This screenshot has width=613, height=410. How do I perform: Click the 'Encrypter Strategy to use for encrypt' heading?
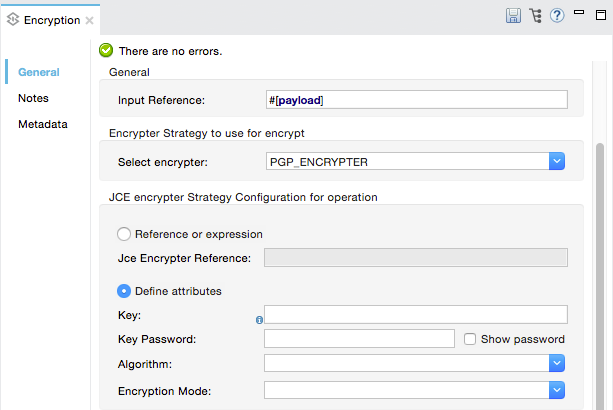pyautogui.click(x=206, y=133)
